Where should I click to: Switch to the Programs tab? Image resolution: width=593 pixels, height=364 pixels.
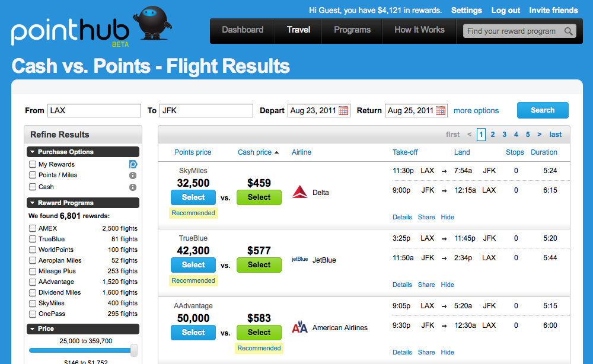pyautogui.click(x=352, y=30)
